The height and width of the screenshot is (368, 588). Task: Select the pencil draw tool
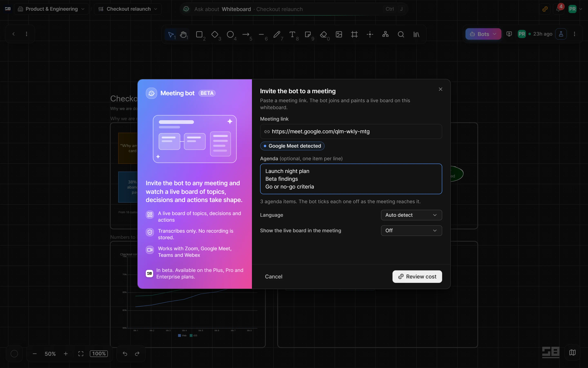click(x=277, y=35)
